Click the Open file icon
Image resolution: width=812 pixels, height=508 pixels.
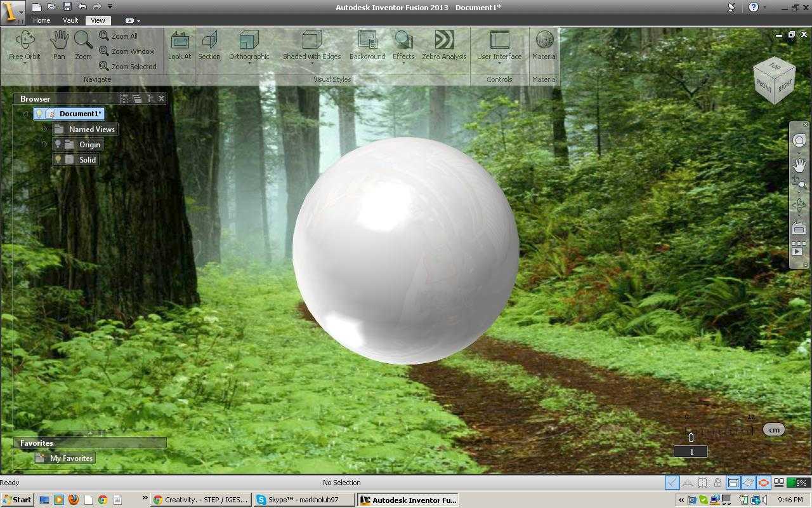[52, 7]
